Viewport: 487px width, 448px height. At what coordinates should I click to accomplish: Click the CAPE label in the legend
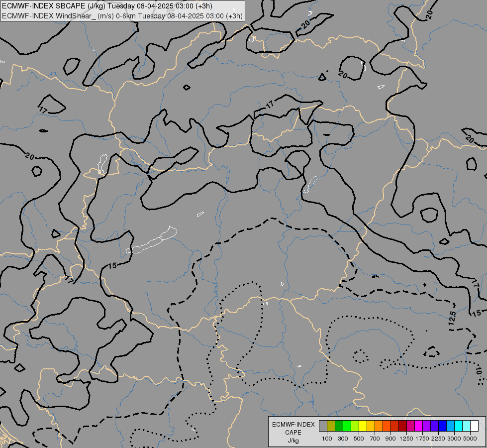(293, 433)
